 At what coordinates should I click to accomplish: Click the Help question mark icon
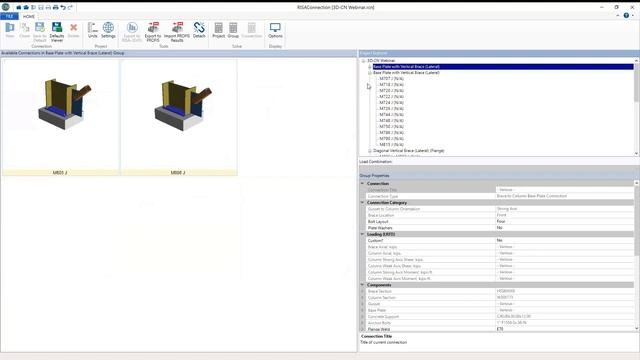(x=626, y=16)
